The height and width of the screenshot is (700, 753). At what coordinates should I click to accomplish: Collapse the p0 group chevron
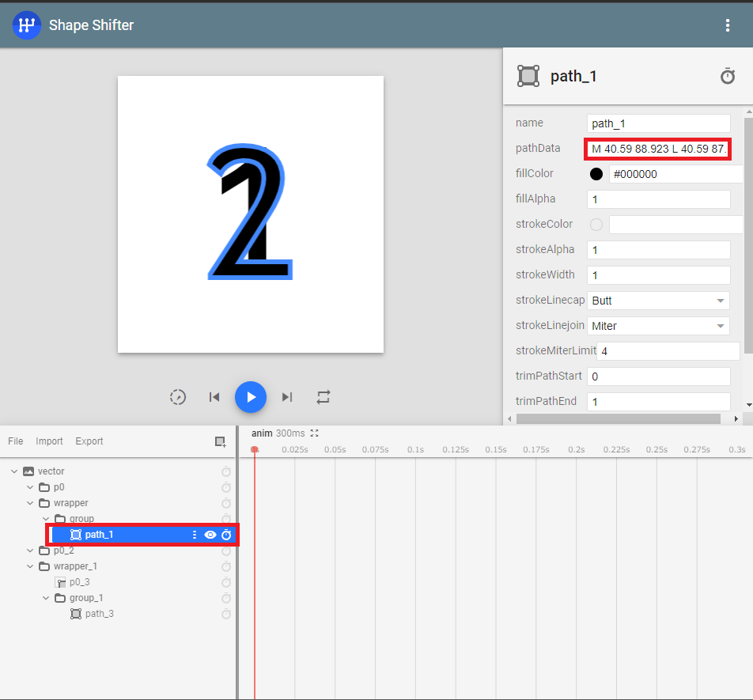click(x=30, y=487)
